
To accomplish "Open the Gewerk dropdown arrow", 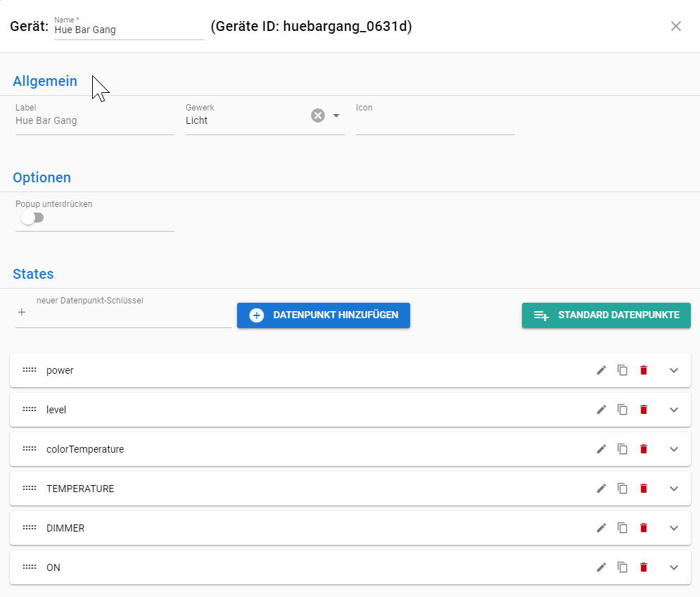I will click(x=336, y=115).
